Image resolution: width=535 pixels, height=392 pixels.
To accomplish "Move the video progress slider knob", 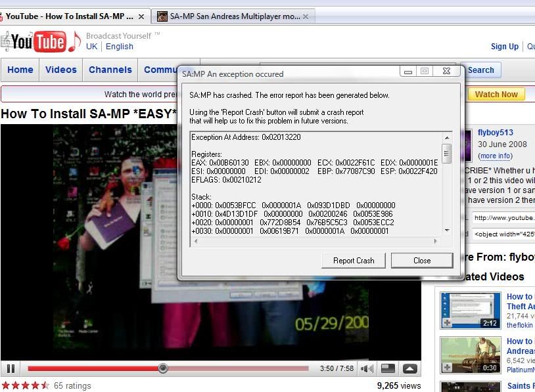I will 163,368.
